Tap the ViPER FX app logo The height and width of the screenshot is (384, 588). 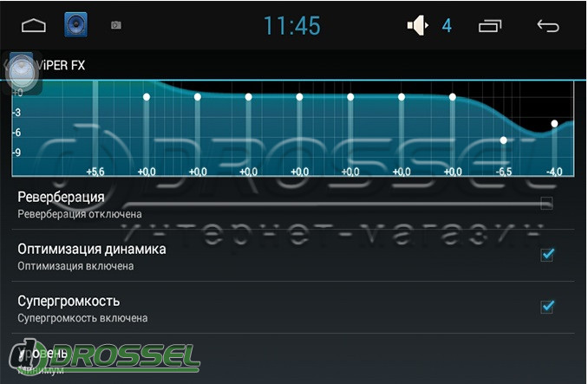[22, 71]
